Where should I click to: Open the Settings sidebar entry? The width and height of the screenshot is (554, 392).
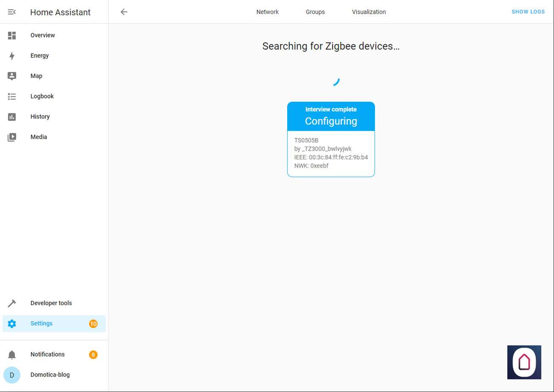[x=54, y=323]
